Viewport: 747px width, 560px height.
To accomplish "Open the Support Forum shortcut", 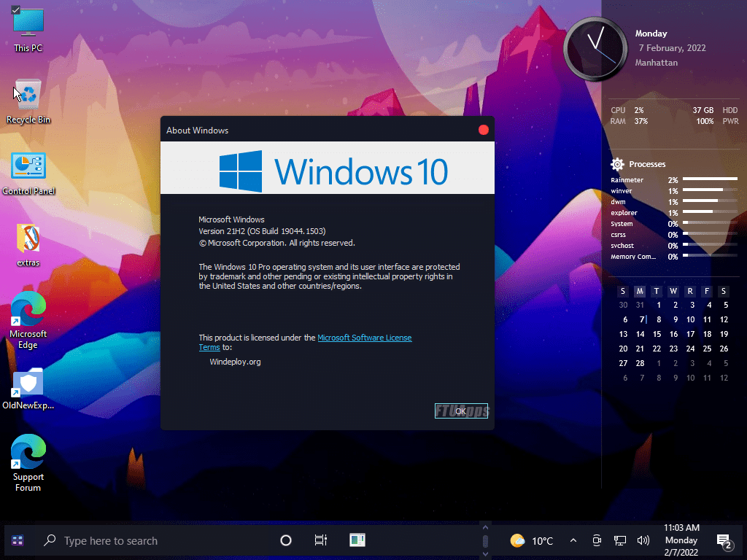I will [x=28, y=453].
